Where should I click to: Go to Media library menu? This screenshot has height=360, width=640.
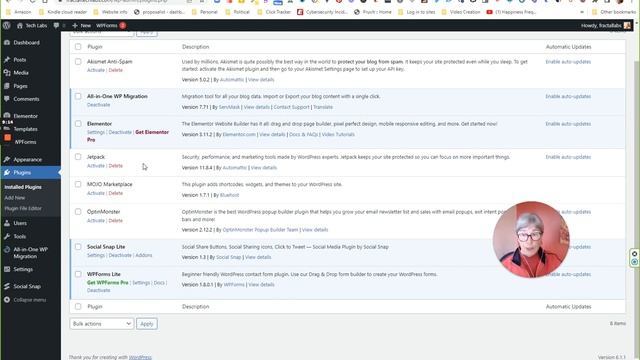[21, 73]
